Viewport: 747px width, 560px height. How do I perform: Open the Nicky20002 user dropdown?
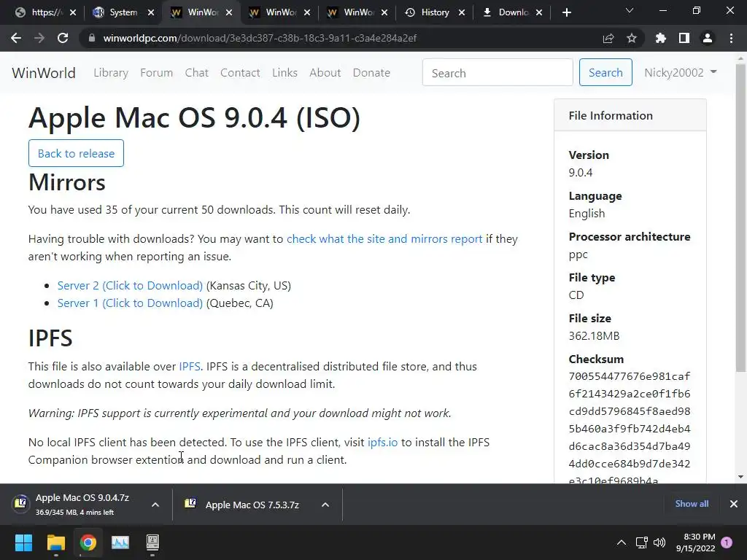[681, 72]
